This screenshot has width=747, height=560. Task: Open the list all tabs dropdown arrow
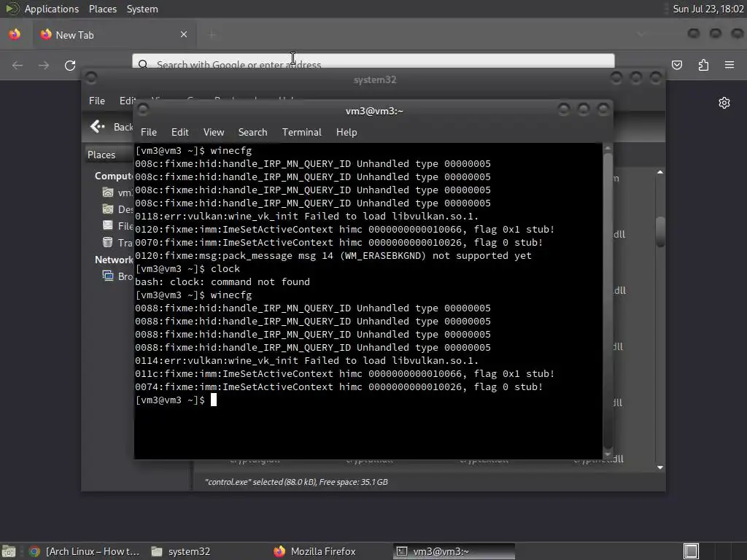click(640, 34)
